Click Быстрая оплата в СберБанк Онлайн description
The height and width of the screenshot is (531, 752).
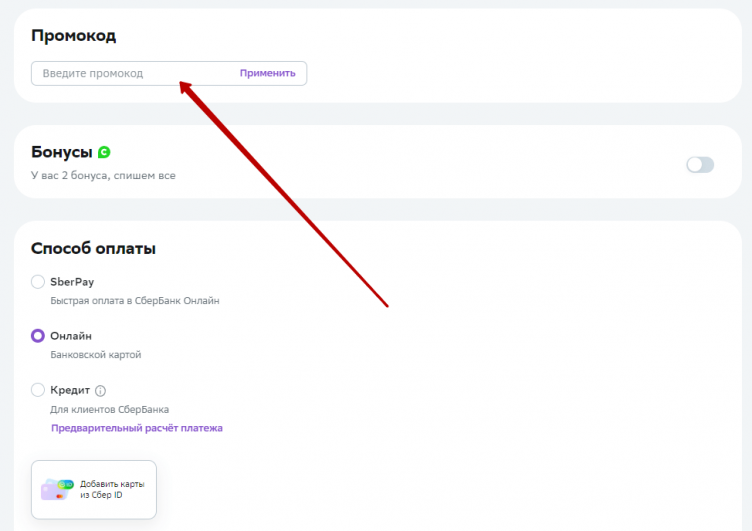point(134,300)
